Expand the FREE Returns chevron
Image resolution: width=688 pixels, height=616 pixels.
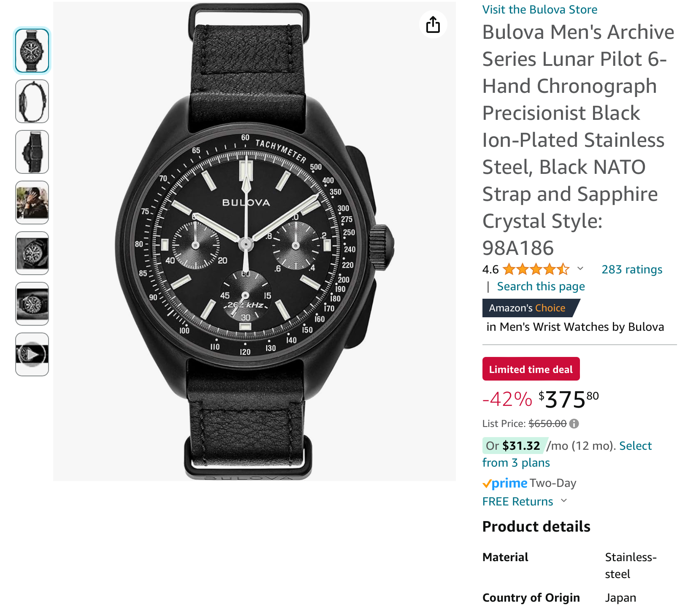click(x=564, y=501)
